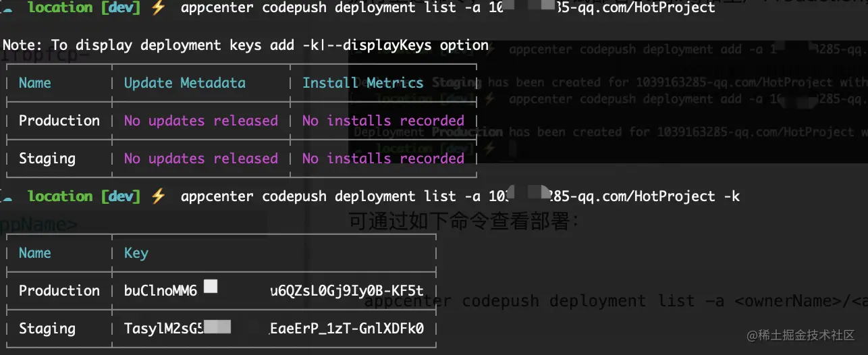868x355 pixels.
Task: Click the 'Key' column header
Action: (136, 253)
